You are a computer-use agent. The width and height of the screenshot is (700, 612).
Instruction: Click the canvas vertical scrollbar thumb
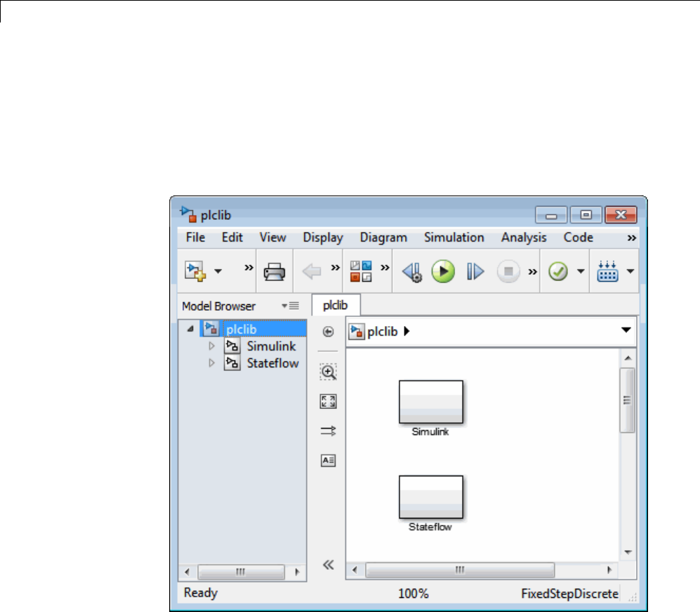[627, 401]
